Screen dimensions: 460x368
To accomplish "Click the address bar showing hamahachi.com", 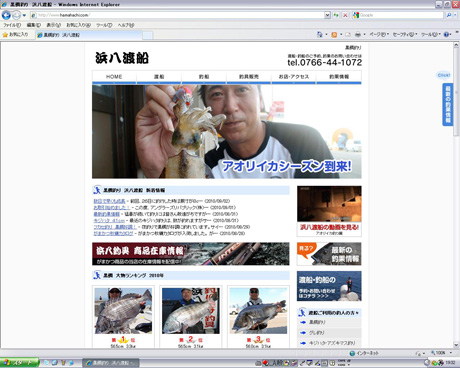I will point(177,15).
